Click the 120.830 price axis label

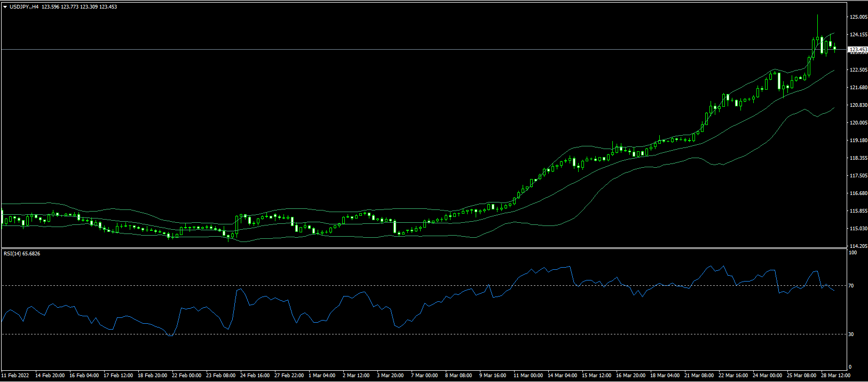pyautogui.click(x=858, y=105)
